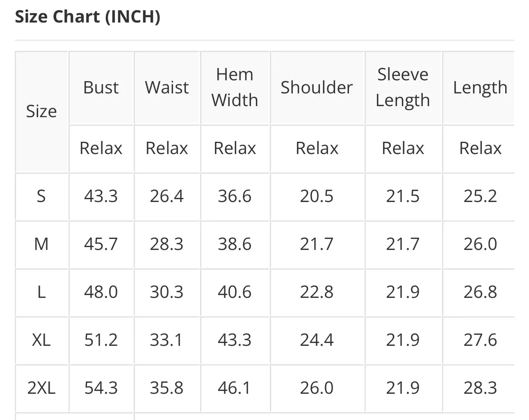Select the 40.6 hem width value

(x=235, y=292)
